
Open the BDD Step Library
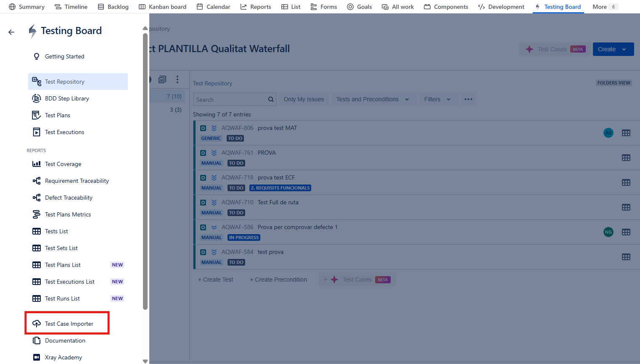(x=67, y=98)
